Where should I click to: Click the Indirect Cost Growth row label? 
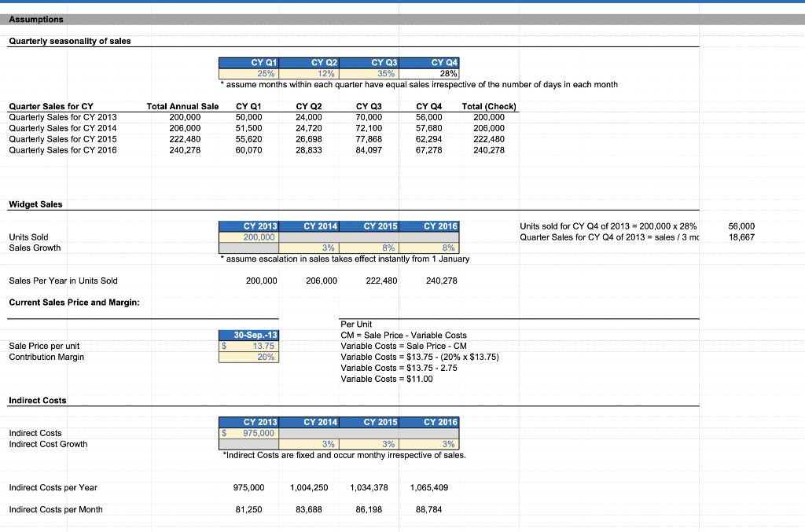48,444
